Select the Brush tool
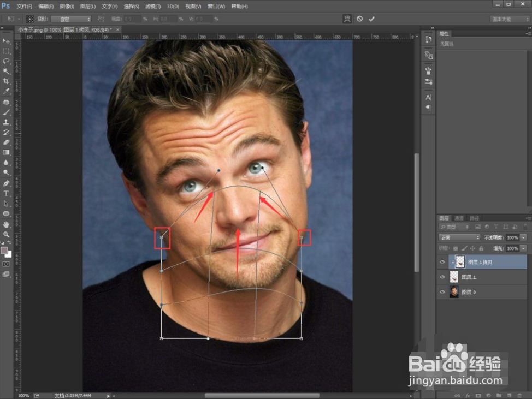This screenshot has height=399, width=532. pos(6,112)
